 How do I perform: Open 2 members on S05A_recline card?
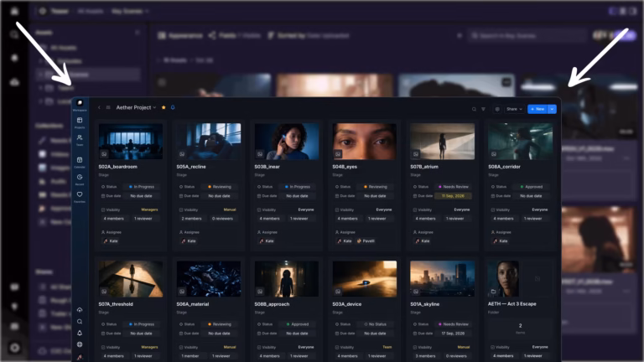click(192, 219)
